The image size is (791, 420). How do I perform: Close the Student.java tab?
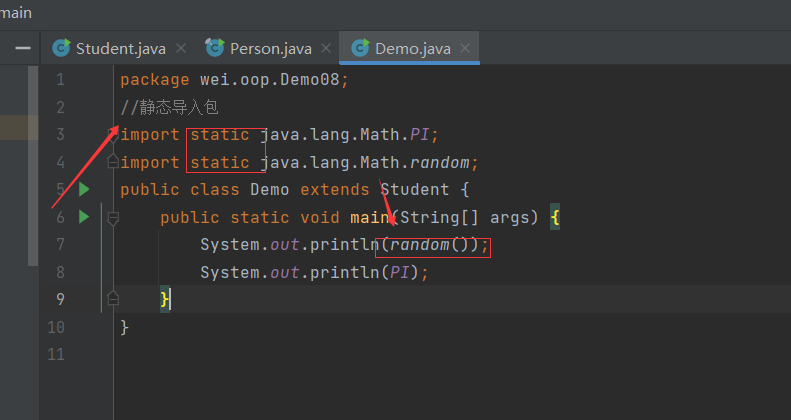[180, 47]
